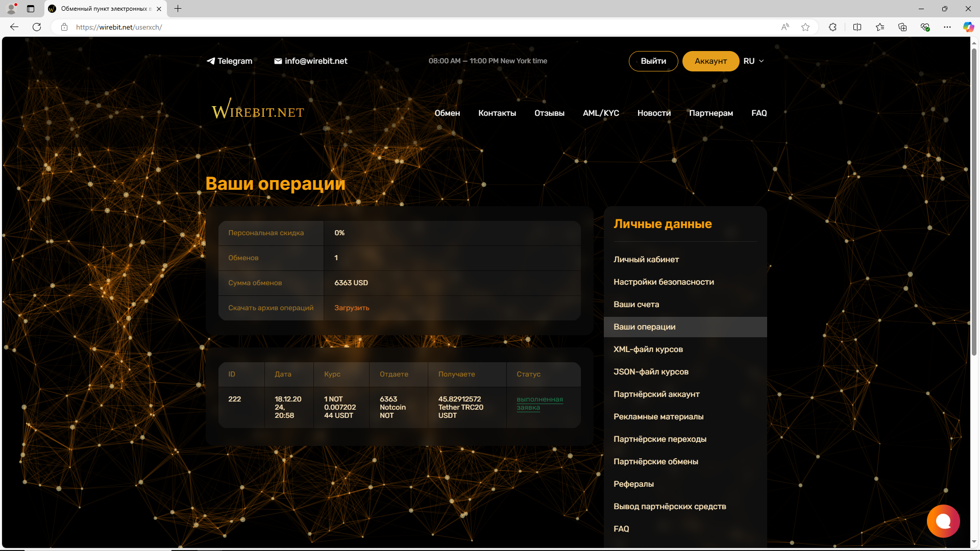Open Рефералы in the sidebar
This screenshot has height=551, width=980.
pyautogui.click(x=633, y=484)
